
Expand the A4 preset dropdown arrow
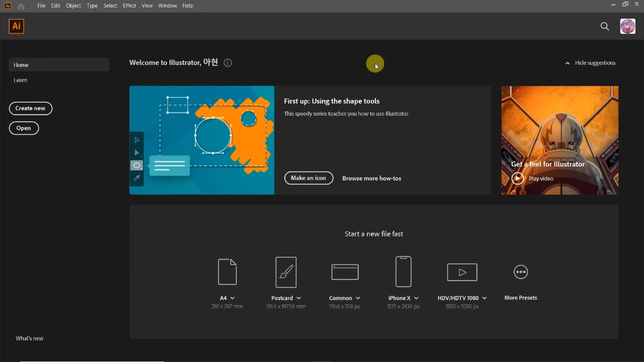click(x=232, y=298)
